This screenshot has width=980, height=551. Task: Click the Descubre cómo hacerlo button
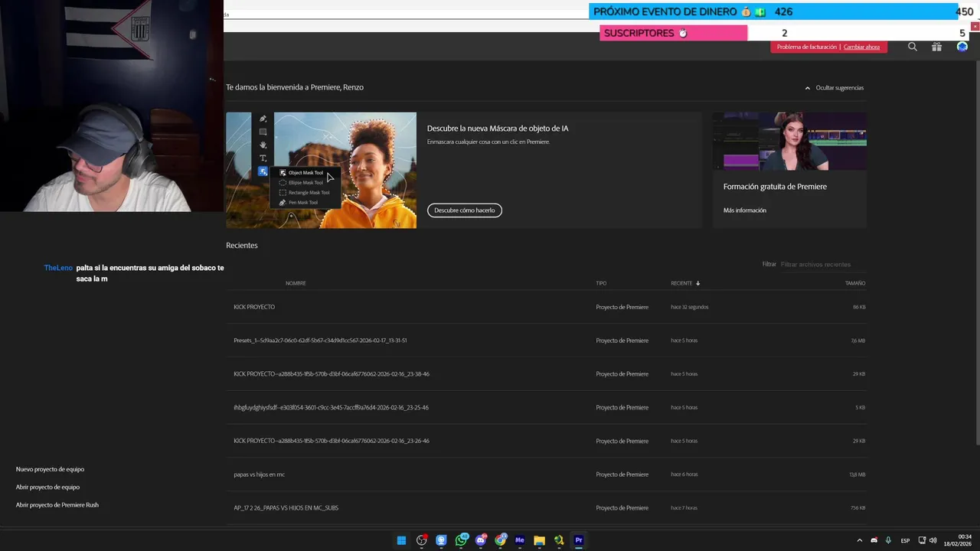465,210
